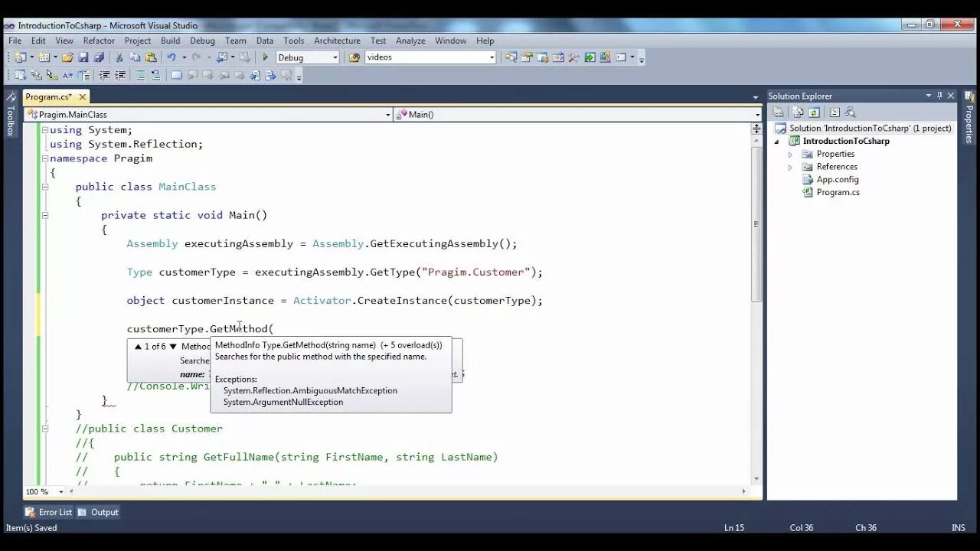Open the Analyze menu
This screenshot has width=980, height=551.
point(410,41)
